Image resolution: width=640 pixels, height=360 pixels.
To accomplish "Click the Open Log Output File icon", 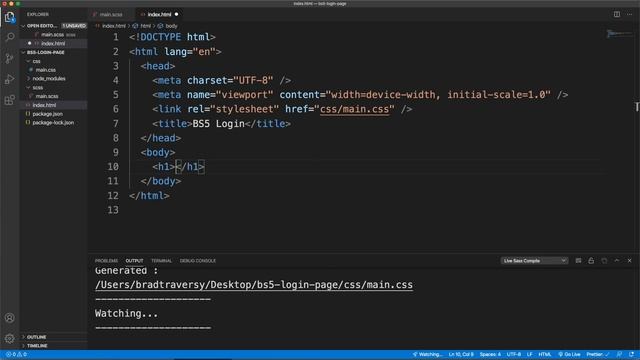I will click(x=604, y=260).
